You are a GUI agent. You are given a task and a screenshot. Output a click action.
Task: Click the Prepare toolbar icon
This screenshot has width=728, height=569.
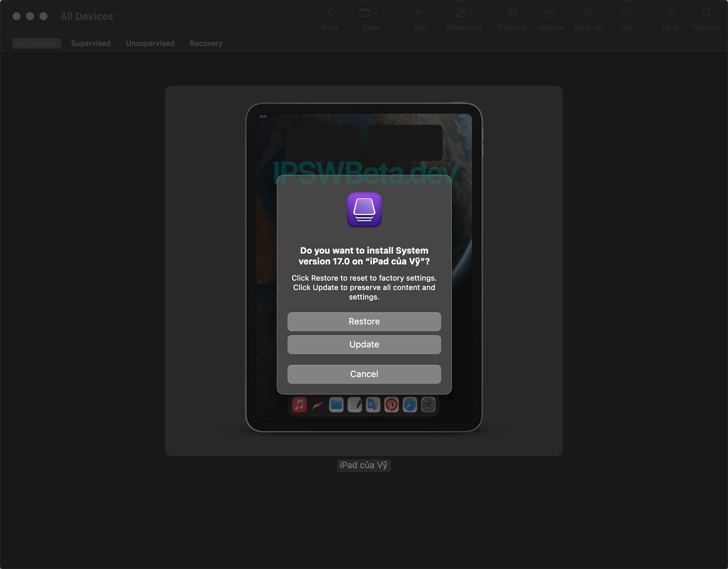[x=512, y=13]
